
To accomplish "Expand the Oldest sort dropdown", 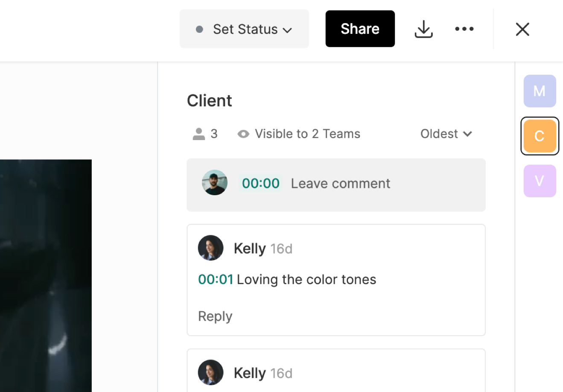I will (x=446, y=134).
